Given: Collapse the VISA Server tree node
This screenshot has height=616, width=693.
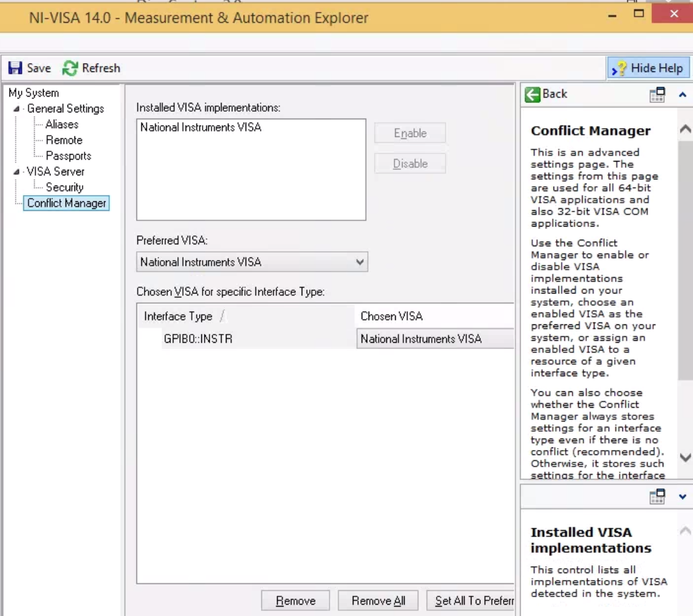Looking at the screenshot, I should coord(16,172).
